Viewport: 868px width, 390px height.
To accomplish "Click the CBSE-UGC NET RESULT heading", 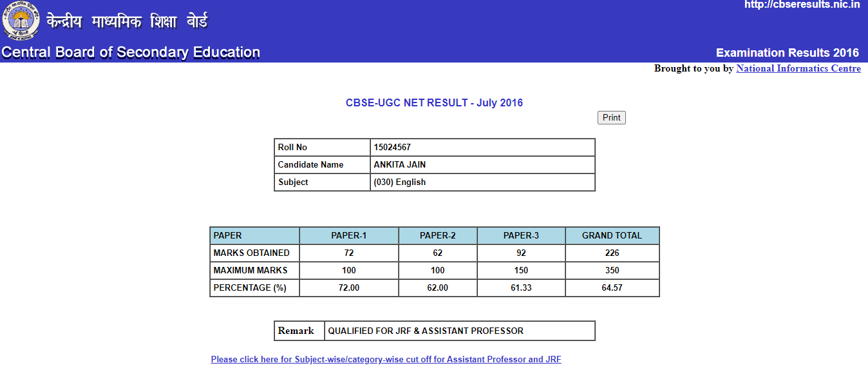I will pyautogui.click(x=434, y=103).
